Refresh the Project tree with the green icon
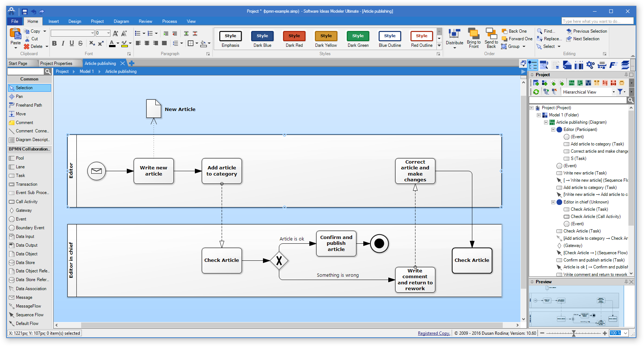 click(x=536, y=91)
